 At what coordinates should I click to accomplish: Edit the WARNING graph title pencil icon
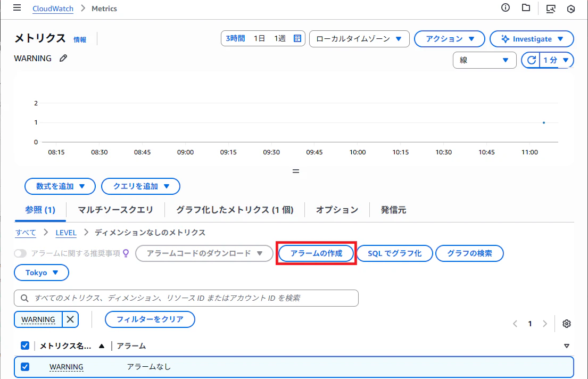[63, 58]
